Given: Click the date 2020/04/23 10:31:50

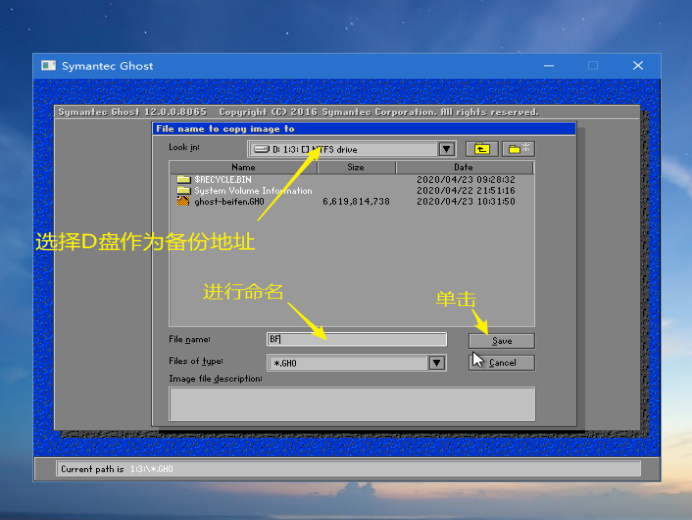Looking at the screenshot, I should pos(466,202).
